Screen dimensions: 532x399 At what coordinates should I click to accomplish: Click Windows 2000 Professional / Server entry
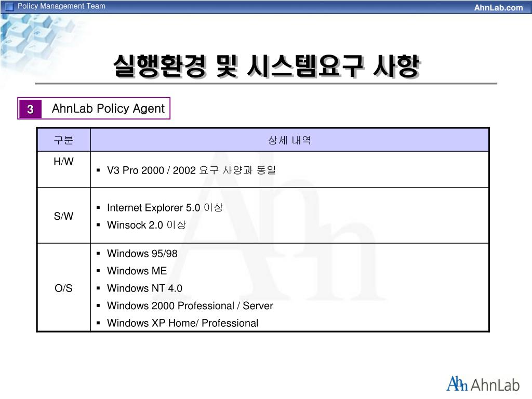(x=190, y=305)
